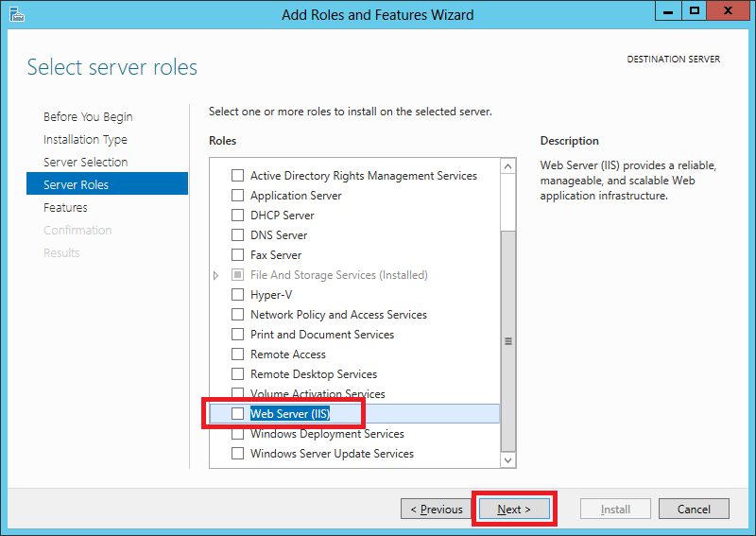Open the Features step
This screenshot has width=756, height=536.
tap(65, 207)
